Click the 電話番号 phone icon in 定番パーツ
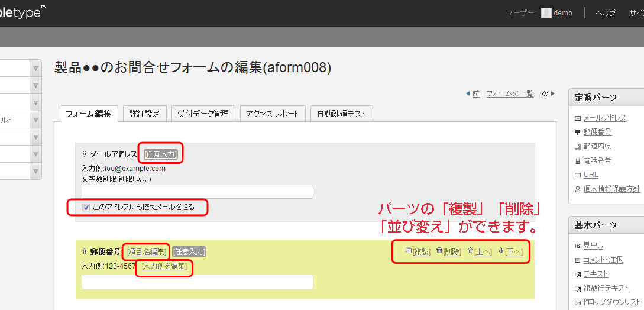The height and width of the screenshot is (310, 644). pos(578,161)
